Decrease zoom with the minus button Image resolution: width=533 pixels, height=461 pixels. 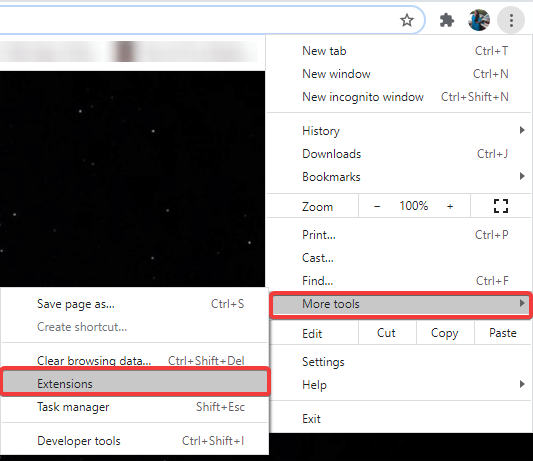point(377,206)
